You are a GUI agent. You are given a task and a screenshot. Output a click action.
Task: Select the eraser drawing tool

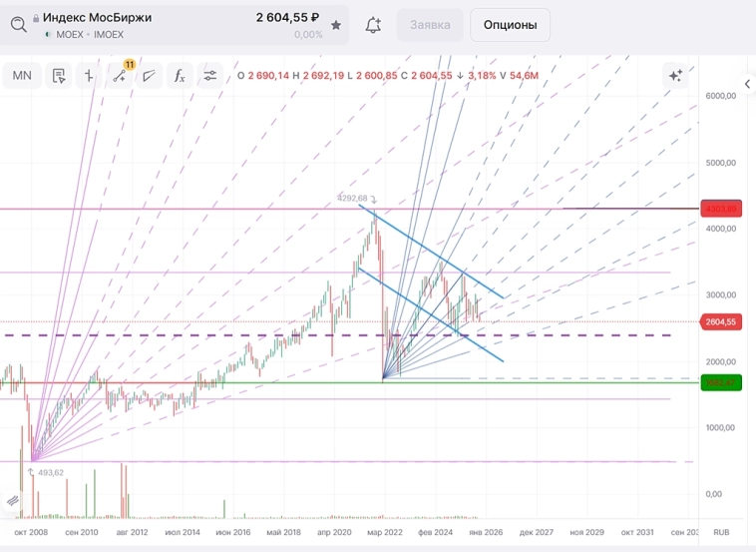pos(150,76)
